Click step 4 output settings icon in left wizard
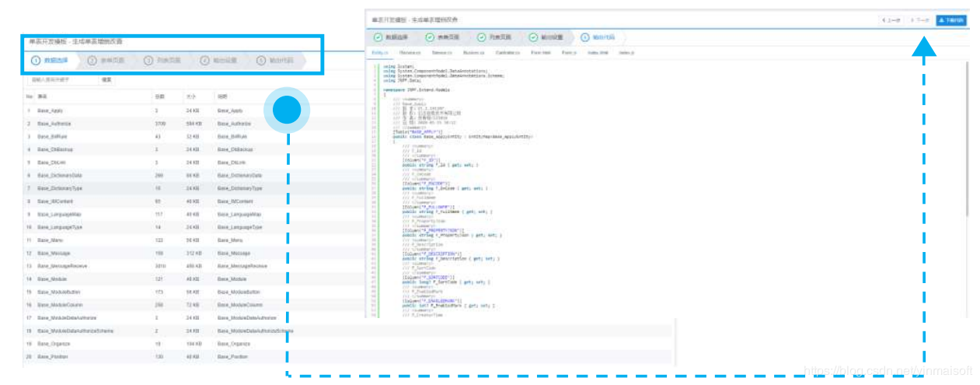The image size is (980, 385). [x=204, y=60]
